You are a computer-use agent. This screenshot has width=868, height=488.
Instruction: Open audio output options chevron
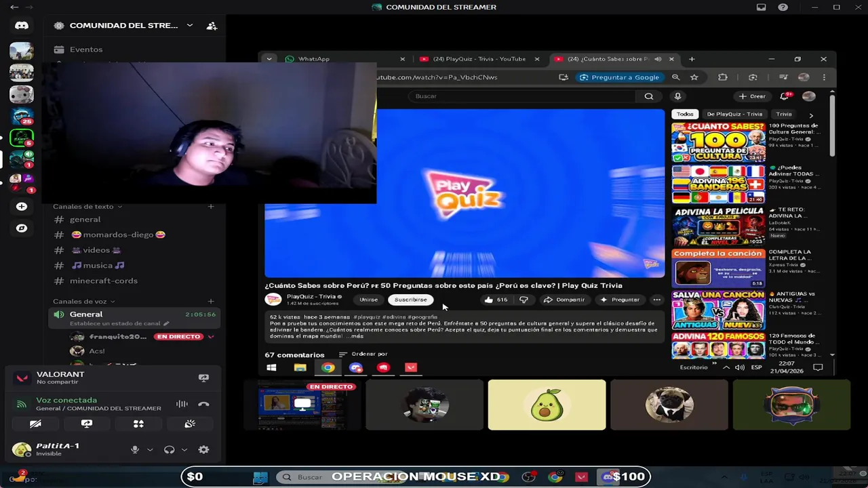tap(184, 449)
